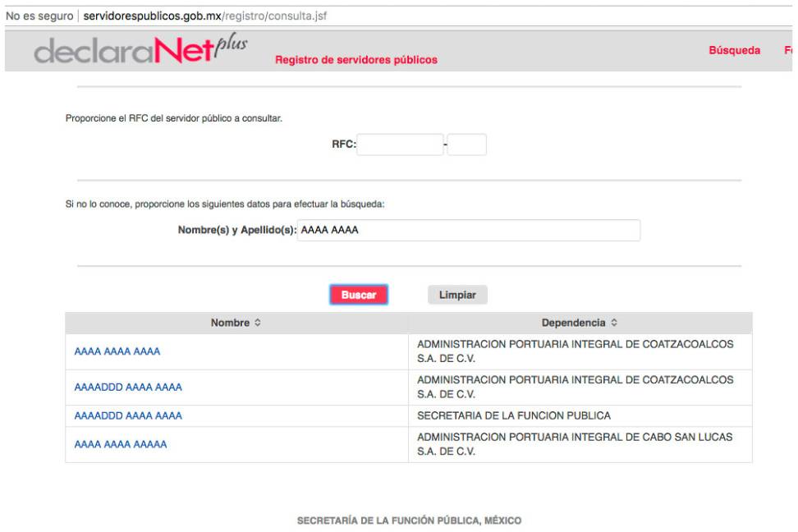Focus the short RFC box after the dash

pyautogui.click(x=467, y=144)
